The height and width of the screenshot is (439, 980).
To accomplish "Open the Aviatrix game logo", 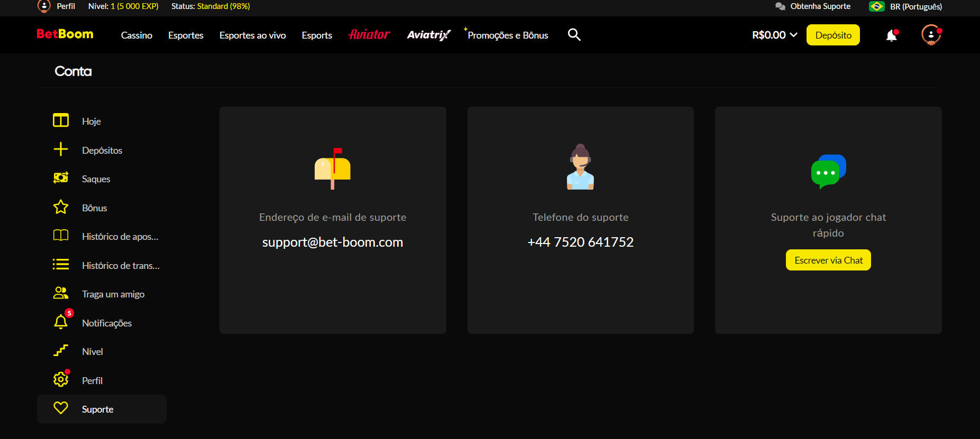I will click(x=428, y=35).
